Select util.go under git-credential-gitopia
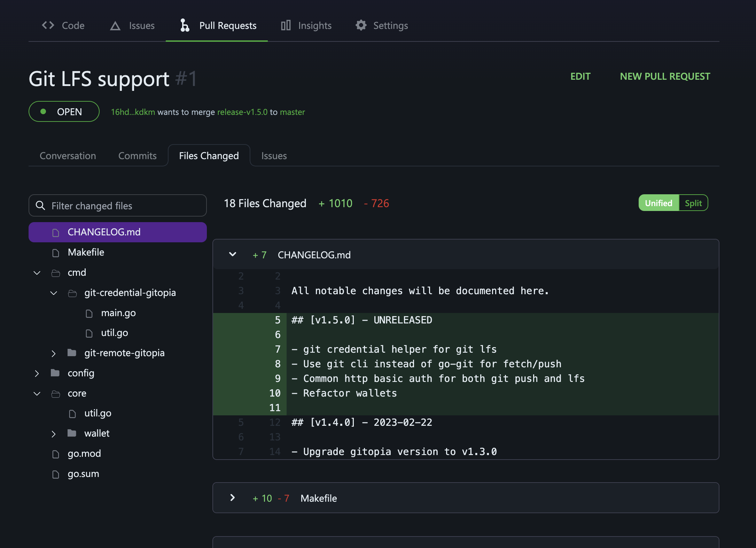This screenshot has width=756, height=548. pyautogui.click(x=115, y=333)
